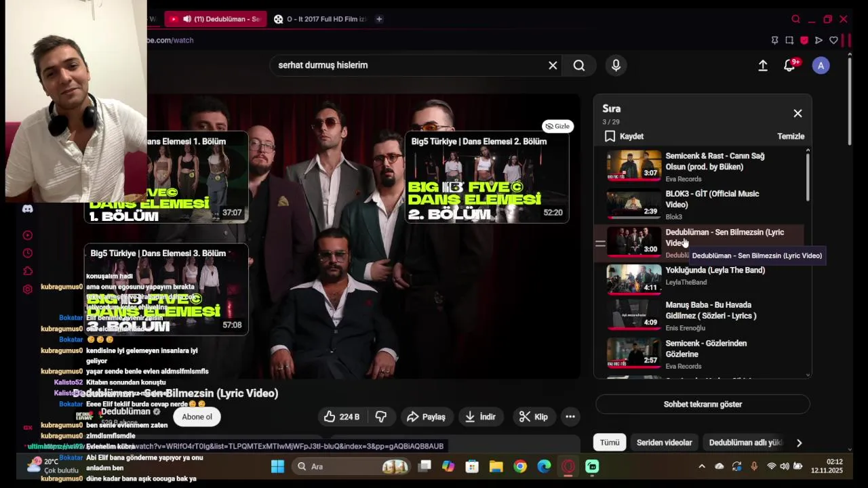868x488 pixels.
Task: Open Discord from the Opera sidebar
Action: pyautogui.click(x=28, y=209)
